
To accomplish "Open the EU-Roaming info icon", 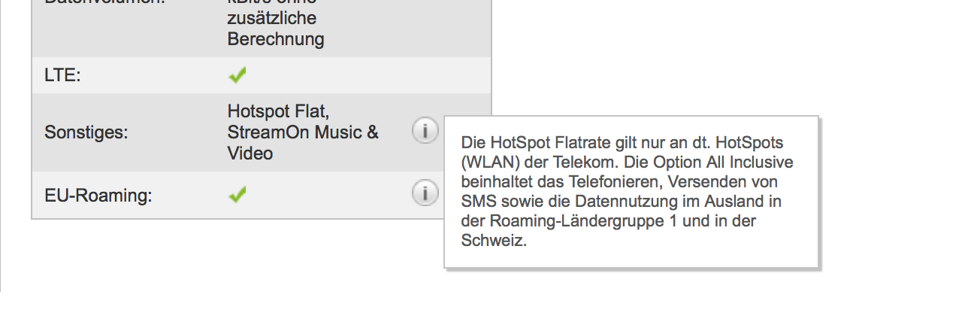I will point(425,193).
